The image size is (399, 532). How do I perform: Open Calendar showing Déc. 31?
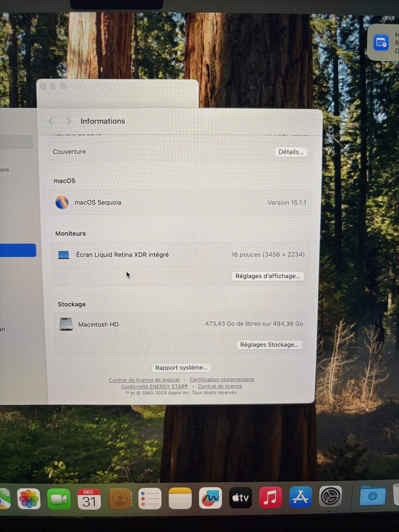pos(89,499)
